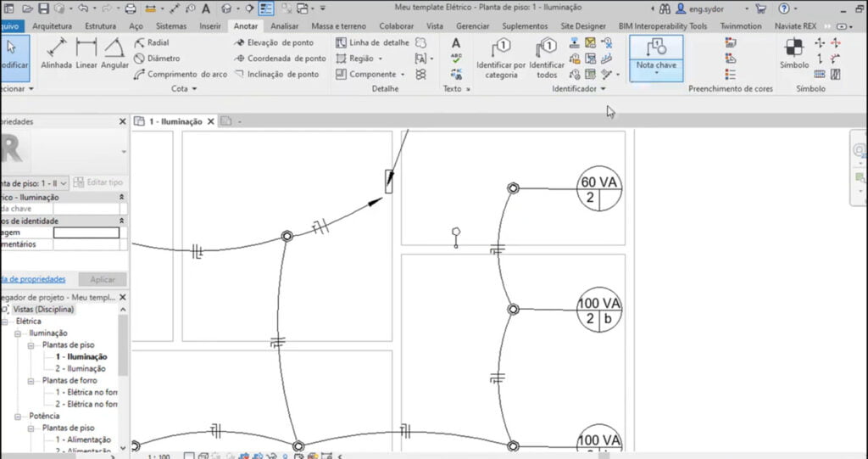
Task: Open 1 - Elétrica no forro ceiling plan
Action: click(x=86, y=393)
